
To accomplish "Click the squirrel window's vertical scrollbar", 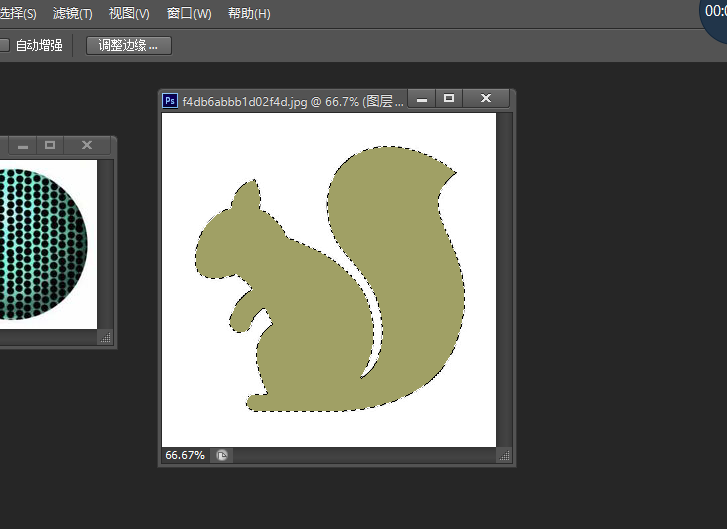I will (504, 280).
